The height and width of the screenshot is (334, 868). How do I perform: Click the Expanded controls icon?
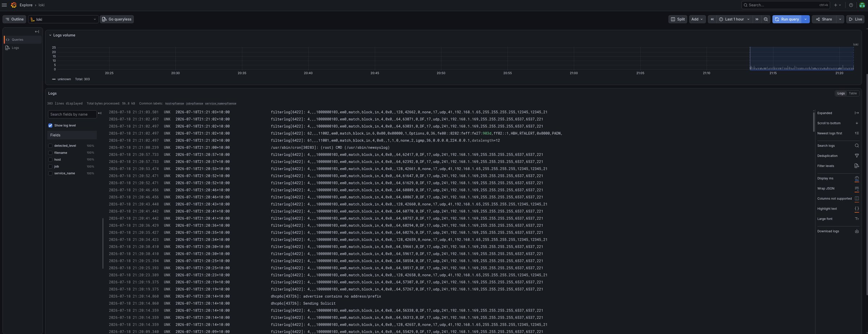856,113
